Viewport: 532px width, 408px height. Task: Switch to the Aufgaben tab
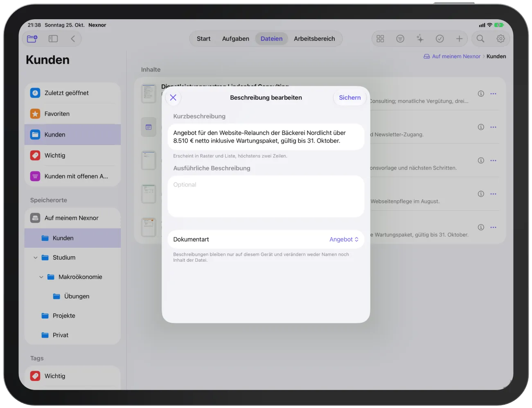pos(236,39)
